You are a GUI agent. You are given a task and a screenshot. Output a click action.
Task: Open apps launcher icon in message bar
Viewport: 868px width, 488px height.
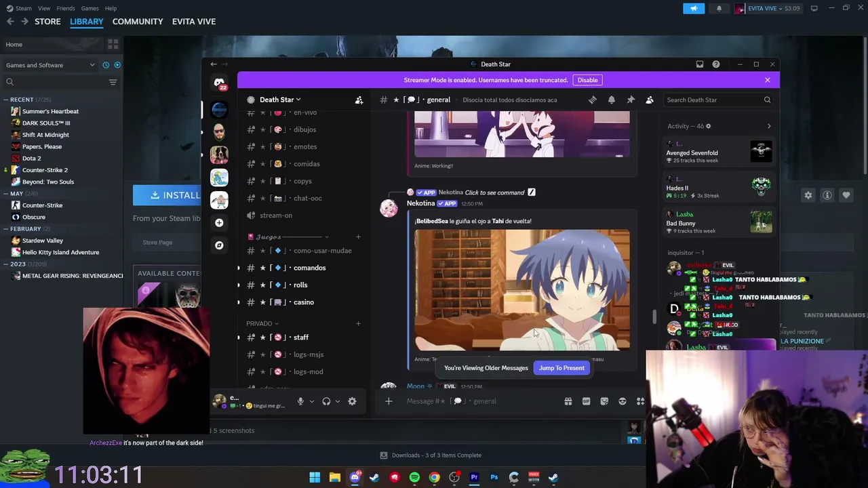(x=640, y=401)
